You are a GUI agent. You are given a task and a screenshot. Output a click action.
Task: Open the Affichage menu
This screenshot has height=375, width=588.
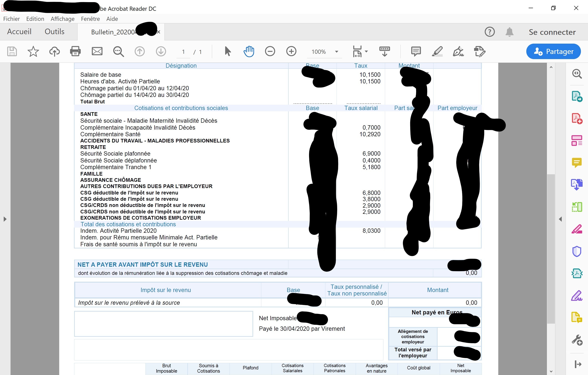pos(63,19)
